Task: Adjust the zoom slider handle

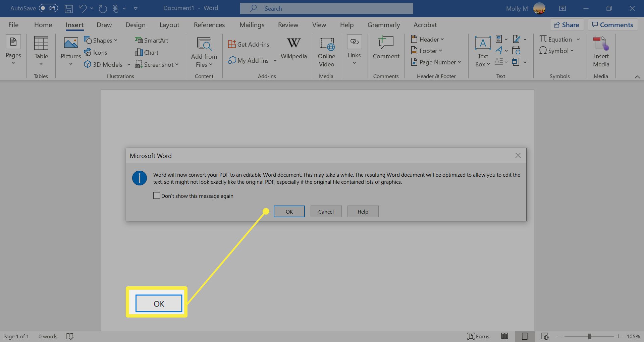Action: (x=589, y=336)
